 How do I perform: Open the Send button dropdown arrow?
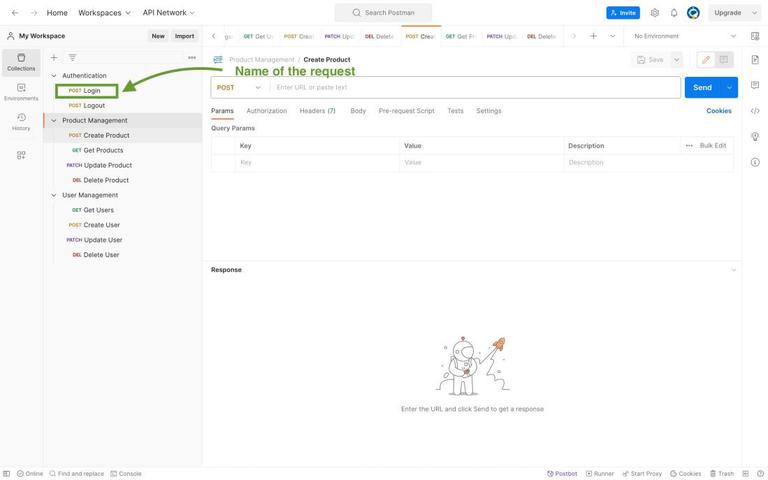pos(729,88)
